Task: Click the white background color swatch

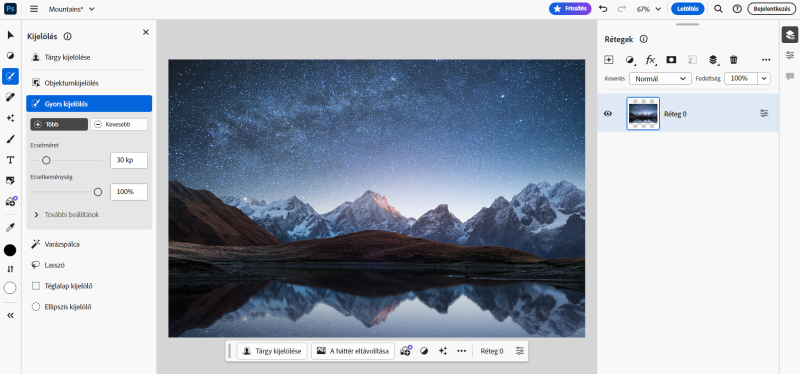Action: (10, 288)
